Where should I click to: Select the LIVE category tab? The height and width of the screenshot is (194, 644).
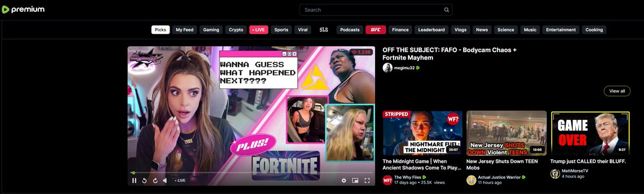[259, 30]
